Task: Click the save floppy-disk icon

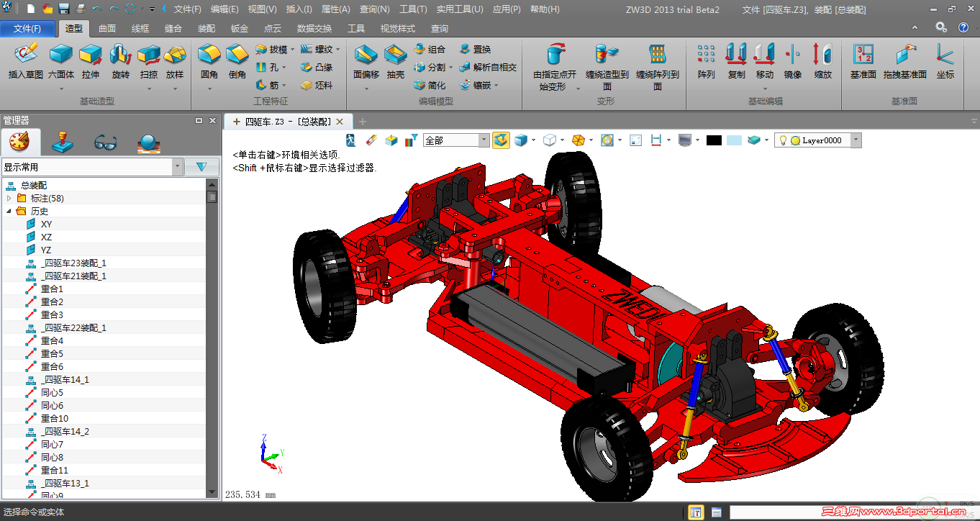Action: point(64,9)
